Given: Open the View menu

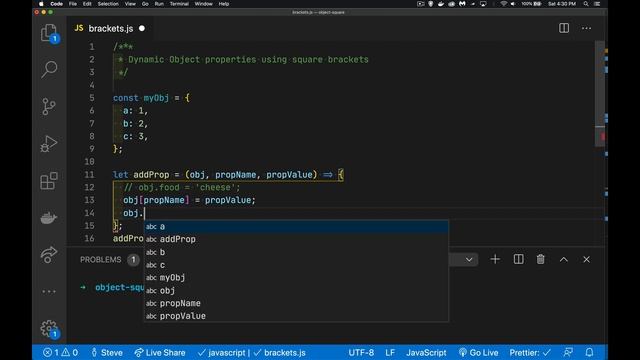Looking at the screenshot, I should tap(130, 4).
